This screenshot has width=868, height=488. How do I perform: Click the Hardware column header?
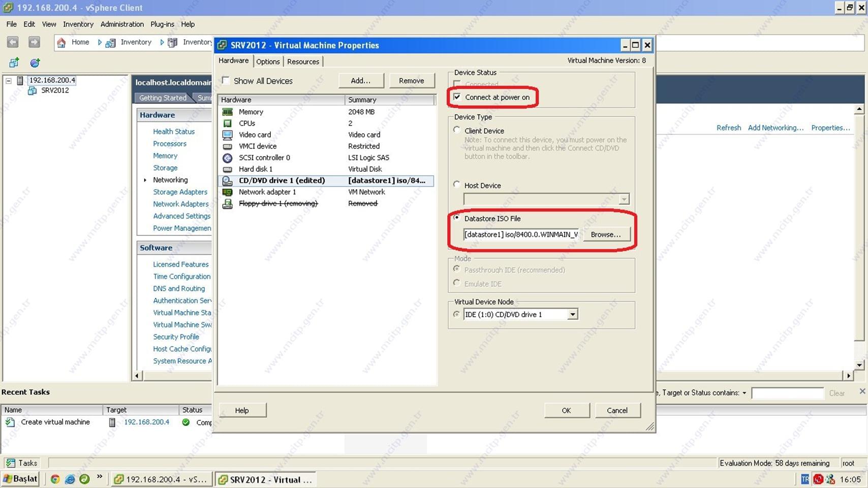[281, 100]
